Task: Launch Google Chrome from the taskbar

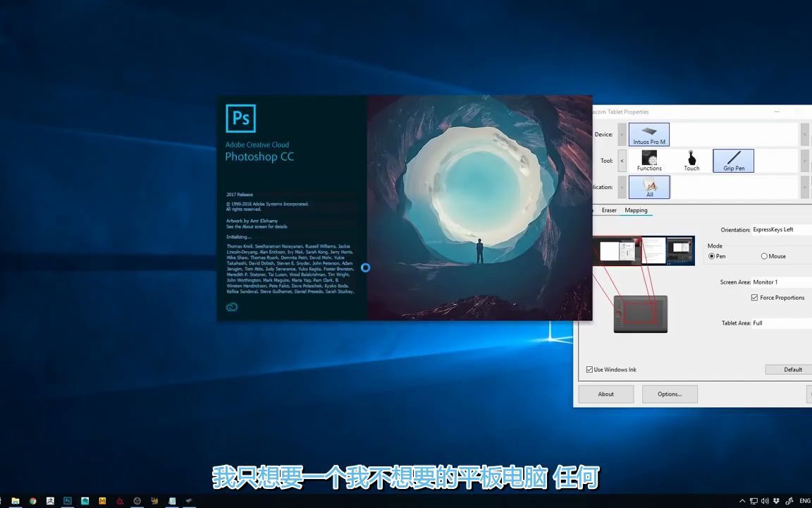Action: click(x=31, y=501)
